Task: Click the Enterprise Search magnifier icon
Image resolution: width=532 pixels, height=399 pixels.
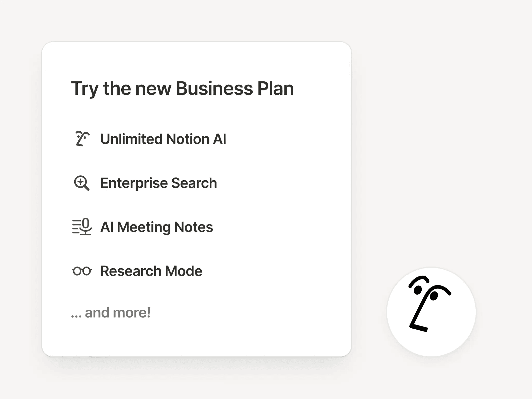Action: click(x=82, y=183)
